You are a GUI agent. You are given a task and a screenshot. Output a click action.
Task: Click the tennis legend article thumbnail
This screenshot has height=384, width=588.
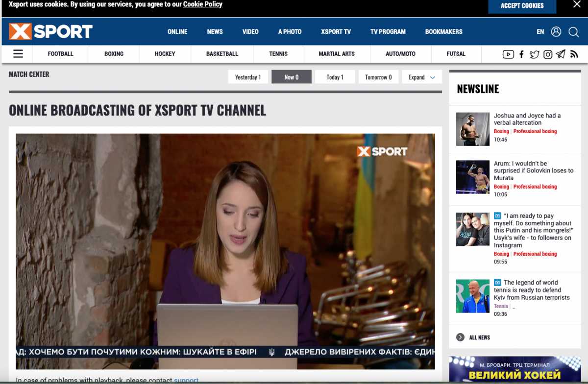click(473, 296)
